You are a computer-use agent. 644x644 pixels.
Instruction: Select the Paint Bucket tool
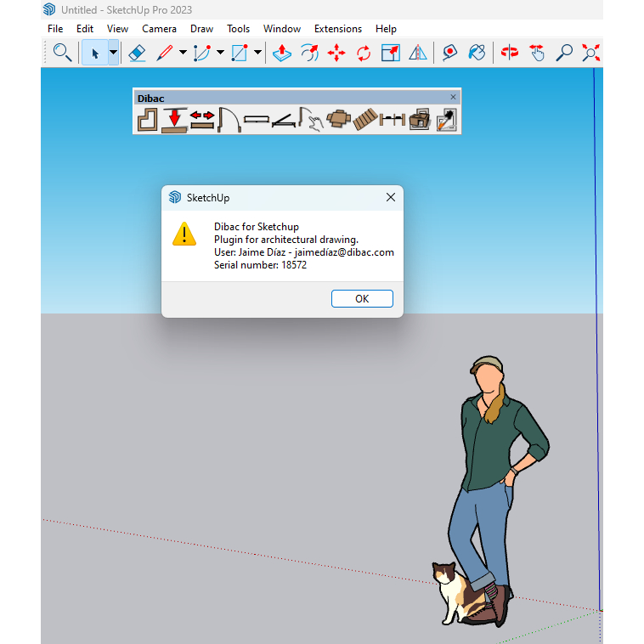click(x=477, y=53)
